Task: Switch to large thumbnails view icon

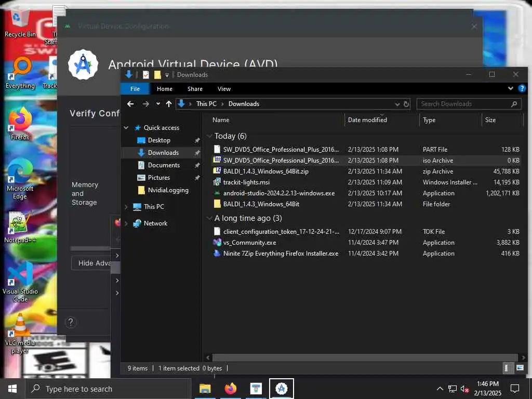Action: point(520,368)
